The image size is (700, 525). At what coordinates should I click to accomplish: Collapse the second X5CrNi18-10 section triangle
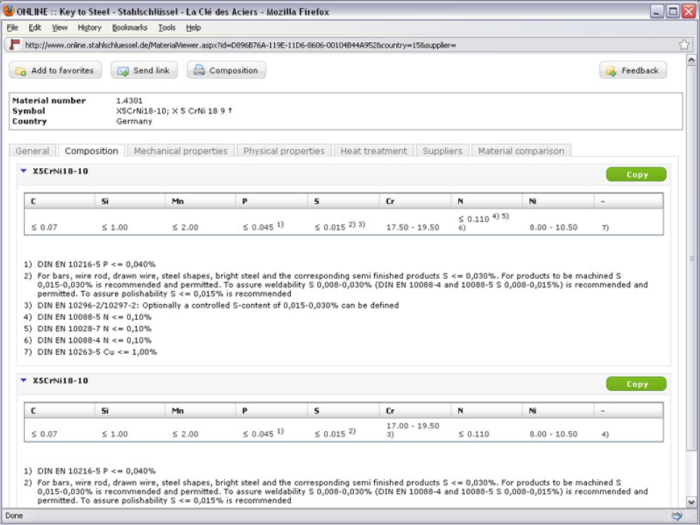(x=24, y=380)
